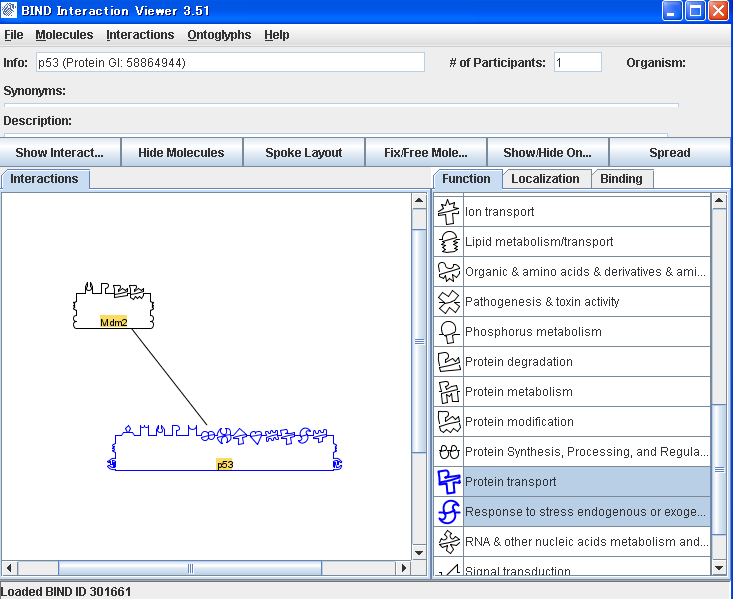Click the heart-shaped ontoglyph on p53 node
Screen dimensions: 733x599
point(256,437)
